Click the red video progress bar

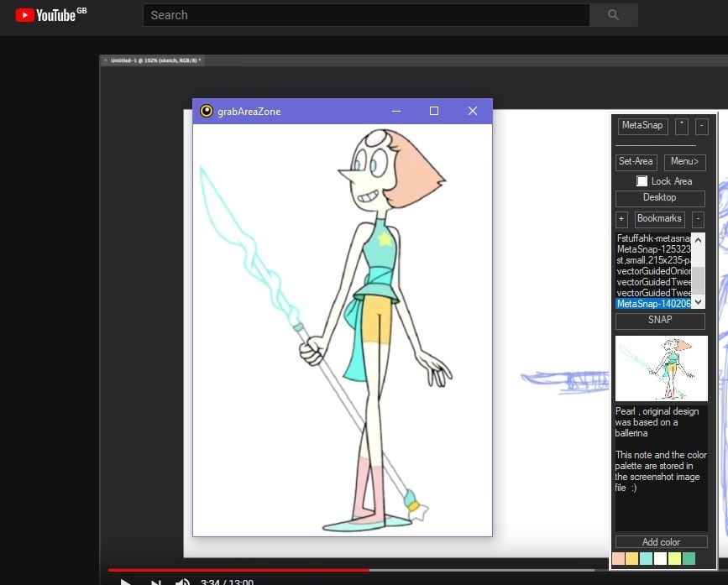click(238, 570)
